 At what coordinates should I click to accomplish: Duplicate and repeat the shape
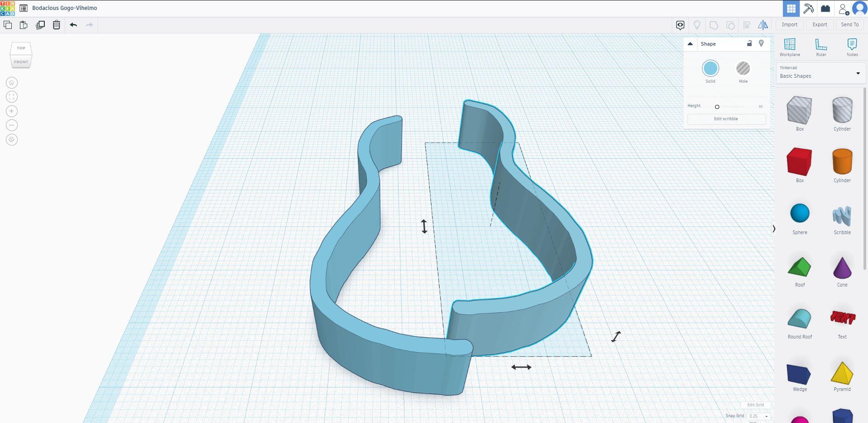40,25
